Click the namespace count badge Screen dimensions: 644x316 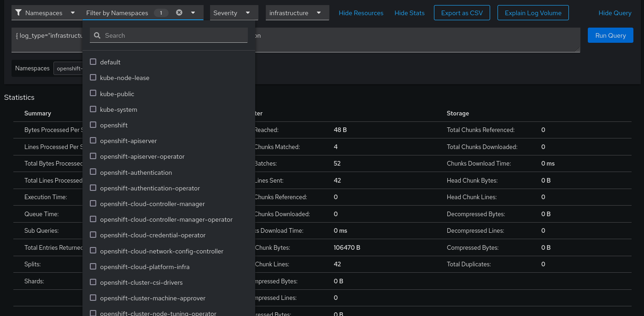(x=161, y=13)
